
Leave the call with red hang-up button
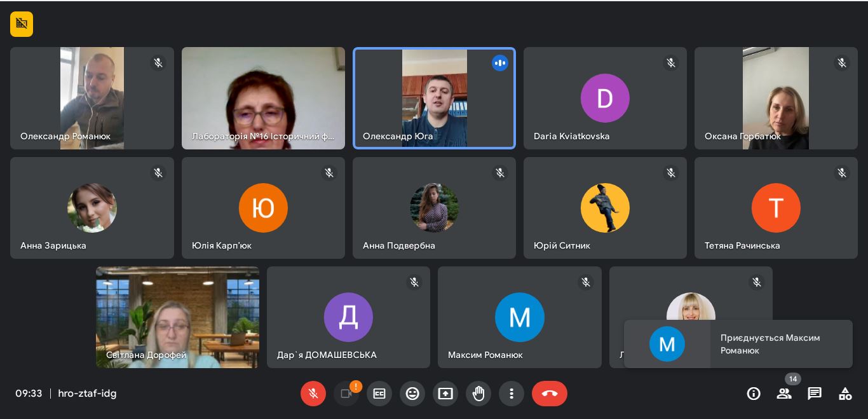point(549,394)
